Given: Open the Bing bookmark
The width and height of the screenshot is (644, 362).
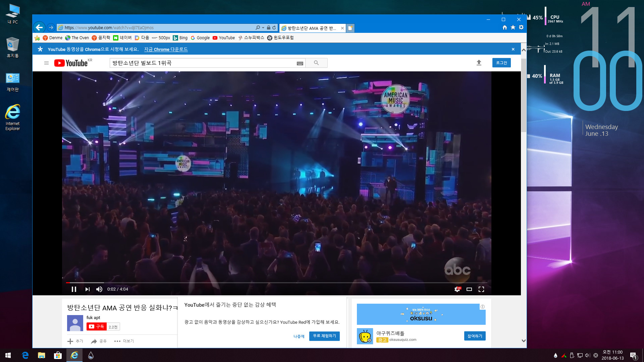Looking at the screenshot, I should point(180,38).
